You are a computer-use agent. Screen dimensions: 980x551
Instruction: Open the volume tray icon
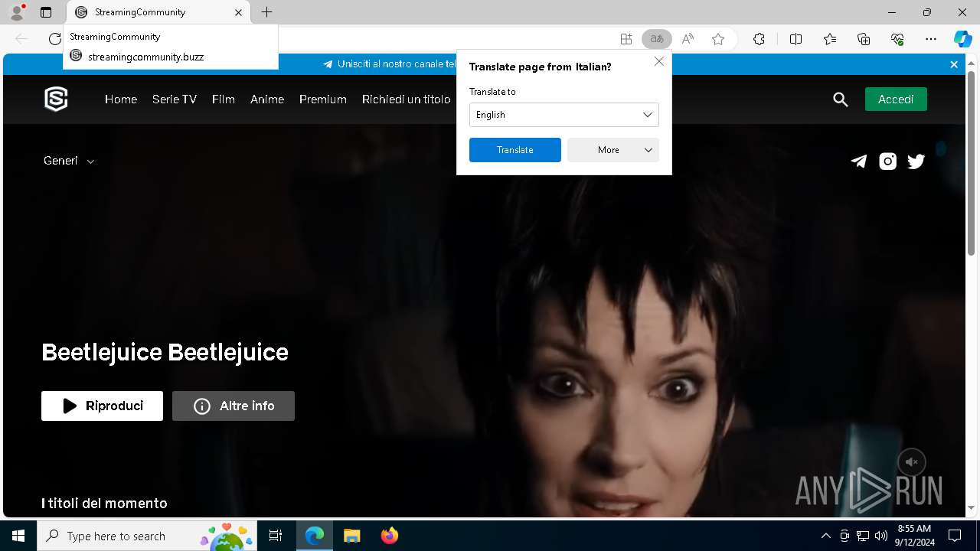(x=881, y=536)
